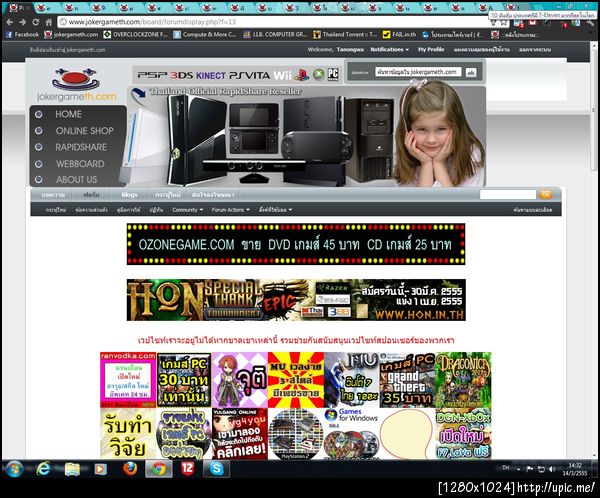Open the Windows Start menu
600x498 pixels.
coord(15,469)
